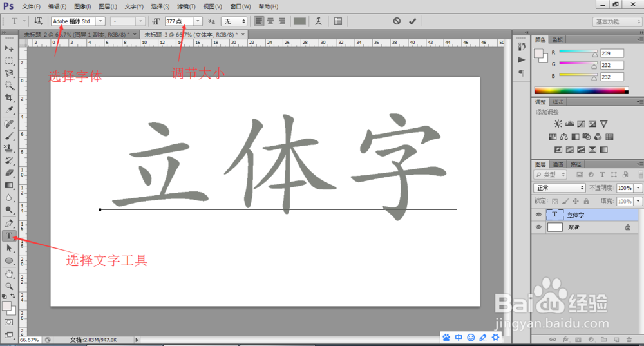Select the Blur tool
This screenshot has width=644, height=346.
click(8, 198)
